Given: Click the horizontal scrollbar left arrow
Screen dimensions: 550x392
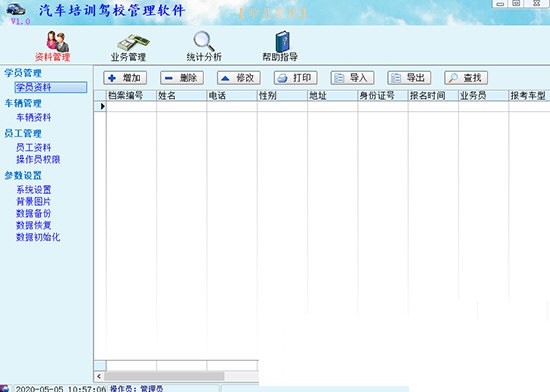Looking at the screenshot, I should [99, 376].
